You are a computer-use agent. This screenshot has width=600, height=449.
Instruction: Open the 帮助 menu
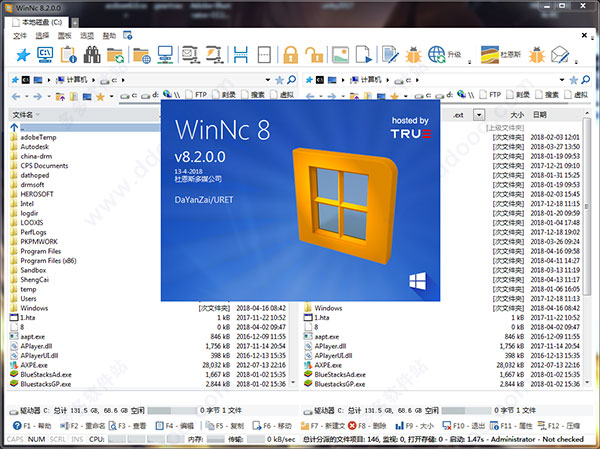(x=109, y=36)
